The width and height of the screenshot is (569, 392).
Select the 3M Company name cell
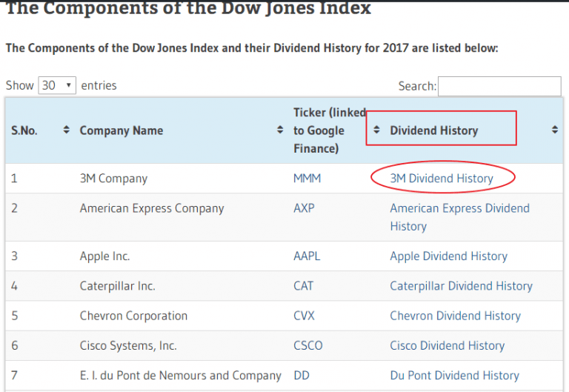coord(113,178)
